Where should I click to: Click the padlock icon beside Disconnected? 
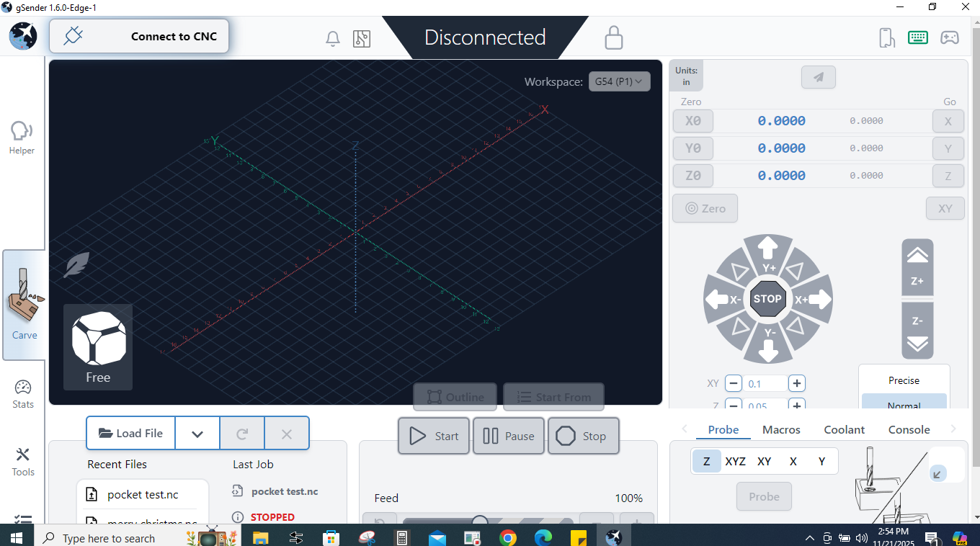tap(613, 37)
